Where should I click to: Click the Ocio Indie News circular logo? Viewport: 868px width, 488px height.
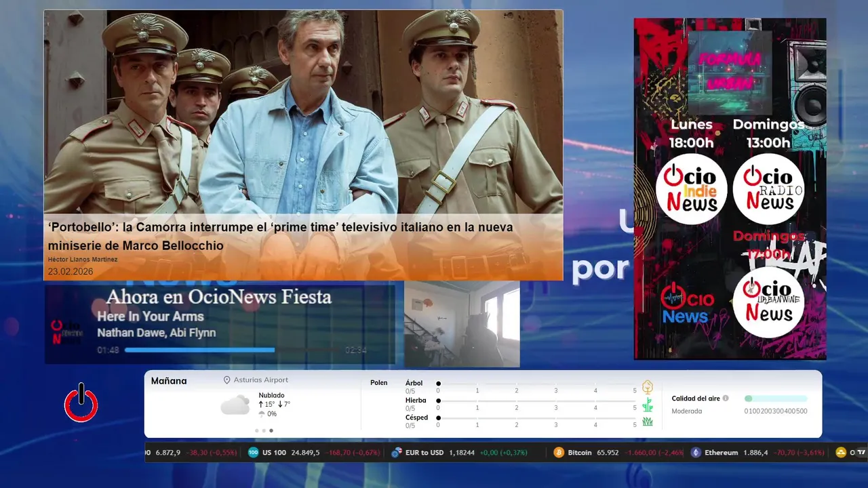(691, 189)
